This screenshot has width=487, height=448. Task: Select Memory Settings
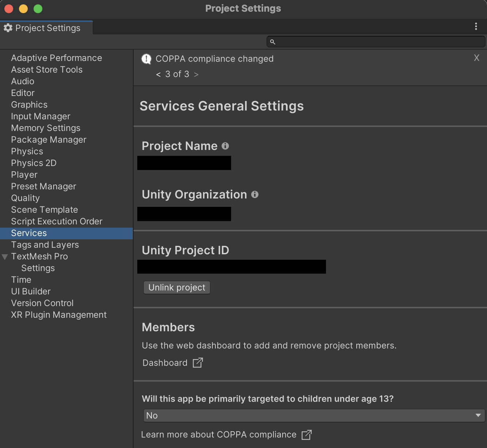[46, 128]
